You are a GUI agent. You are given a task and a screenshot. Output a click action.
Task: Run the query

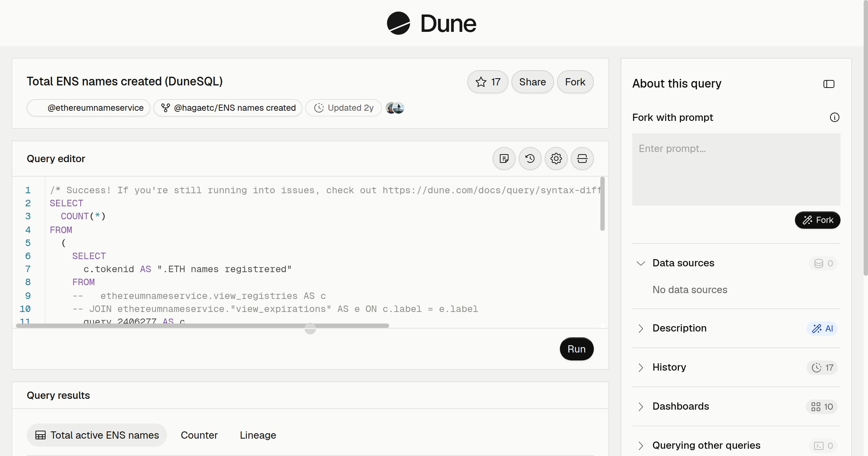576,349
